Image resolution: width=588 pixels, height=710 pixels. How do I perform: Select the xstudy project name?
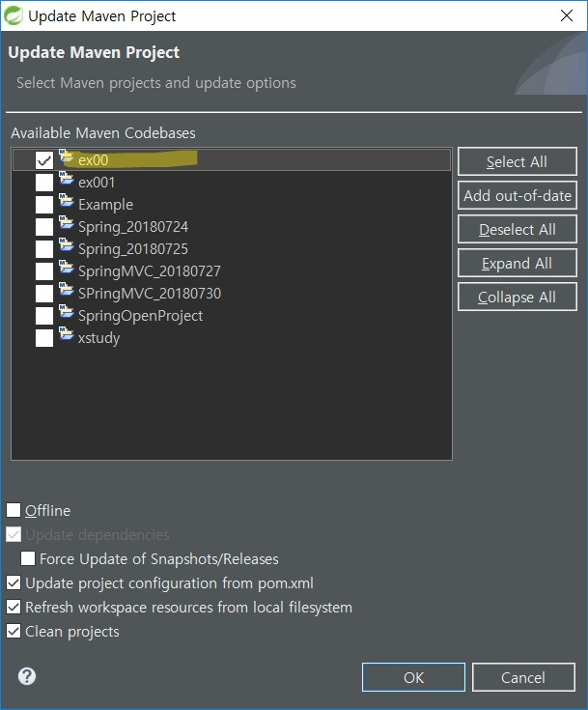point(98,338)
